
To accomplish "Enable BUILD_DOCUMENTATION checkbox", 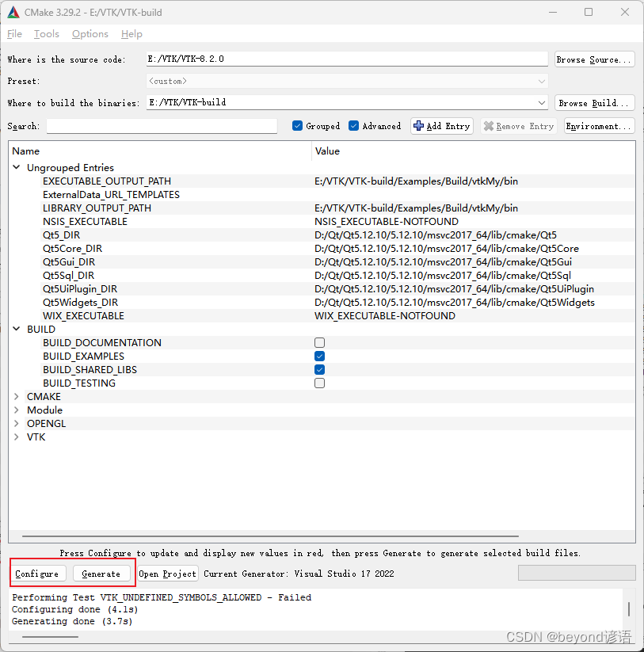I will (x=320, y=342).
